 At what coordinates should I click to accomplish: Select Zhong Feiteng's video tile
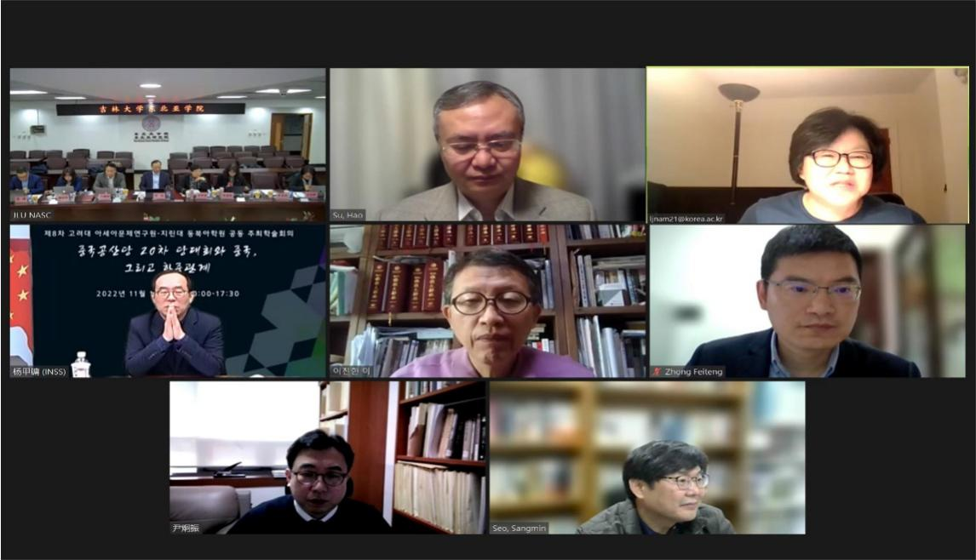pyautogui.click(x=807, y=300)
